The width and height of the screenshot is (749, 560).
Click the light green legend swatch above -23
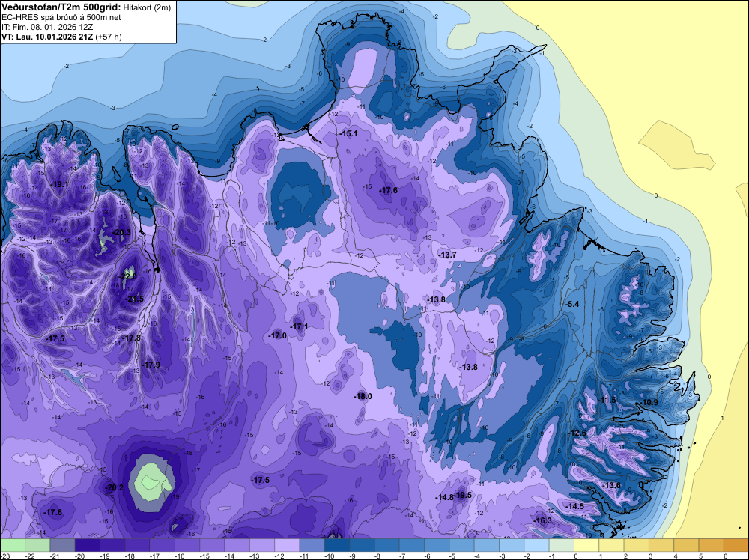(x=13, y=545)
